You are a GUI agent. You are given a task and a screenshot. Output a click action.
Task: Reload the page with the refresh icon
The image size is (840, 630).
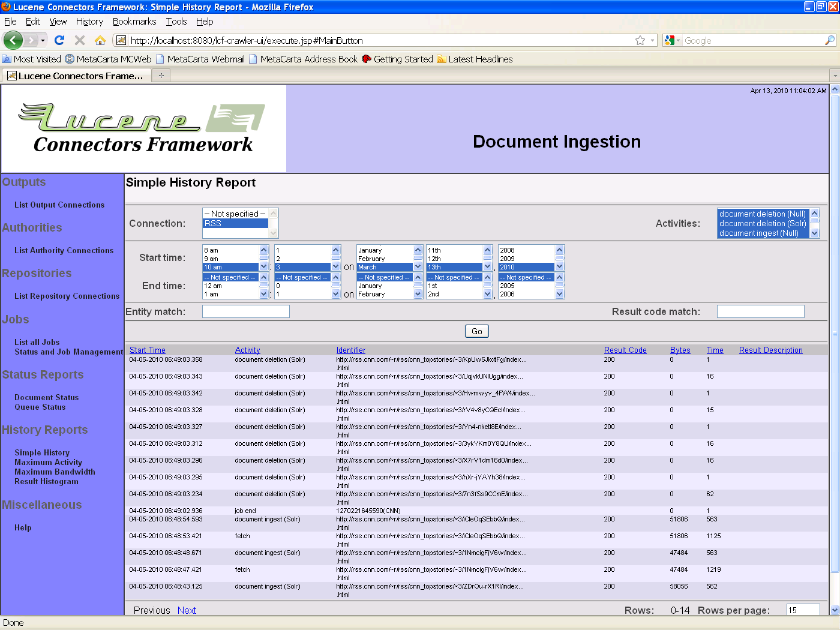pyautogui.click(x=59, y=40)
